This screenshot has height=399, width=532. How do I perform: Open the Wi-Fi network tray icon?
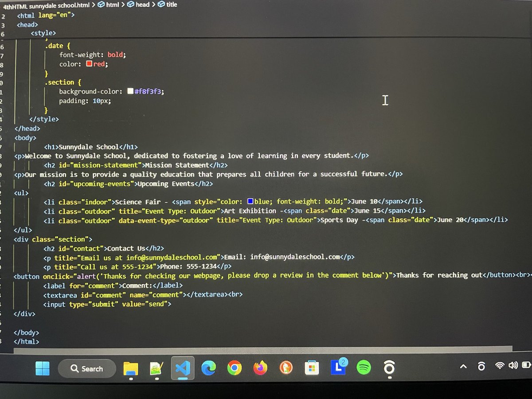tap(500, 366)
